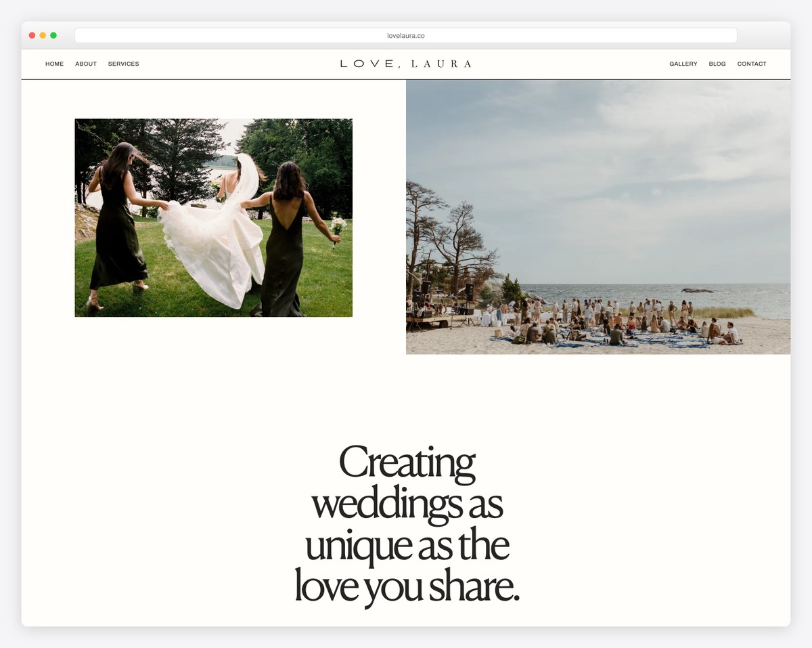Minimize the browser with the yellow button
812x648 pixels.
point(43,35)
